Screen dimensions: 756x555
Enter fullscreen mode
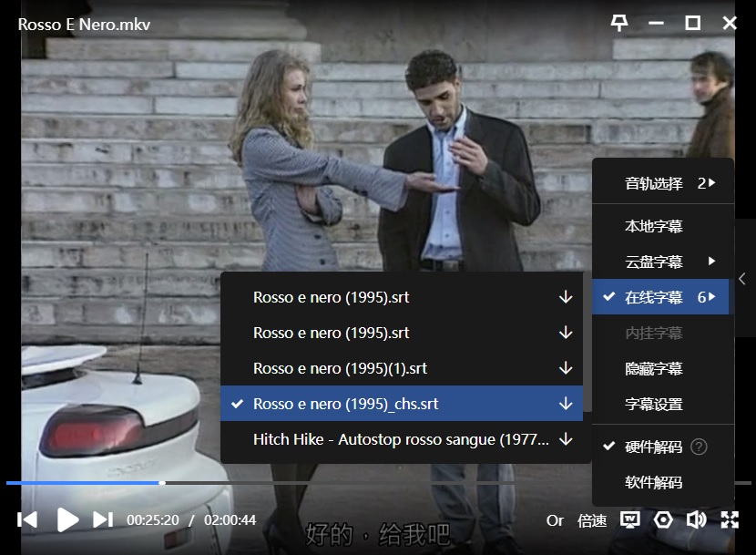pyautogui.click(x=730, y=519)
